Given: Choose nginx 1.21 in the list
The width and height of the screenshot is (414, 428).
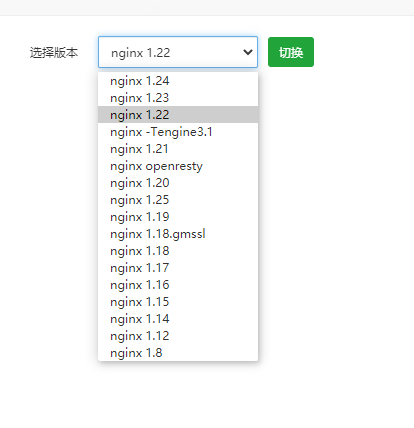Looking at the screenshot, I should click(178, 149).
